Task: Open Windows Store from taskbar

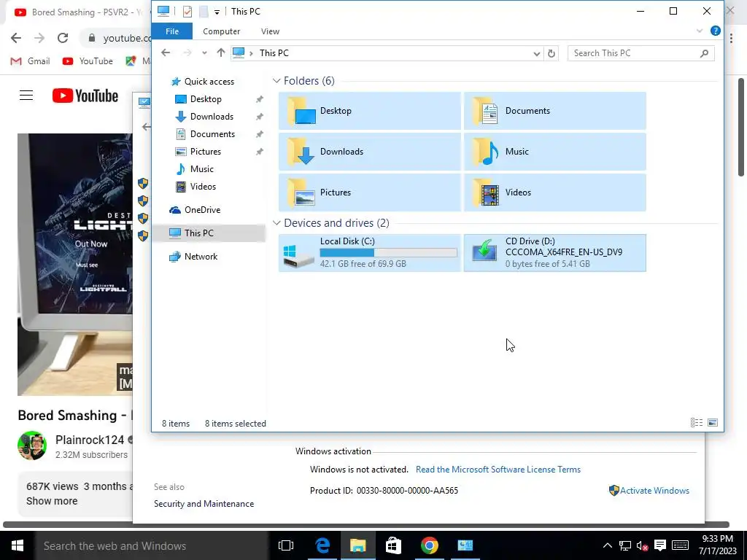Action: 393,545
